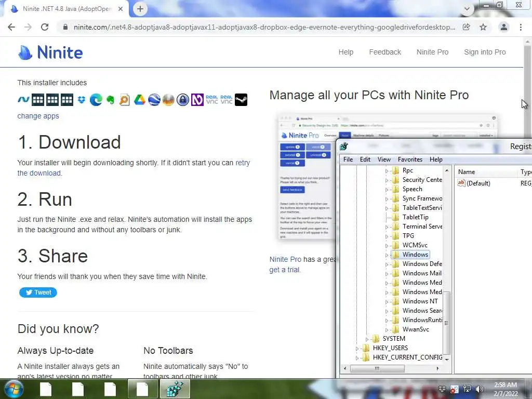Screen dimensions: 532x399
Task: Expand the Windows NT registry key
Action: (x=387, y=302)
